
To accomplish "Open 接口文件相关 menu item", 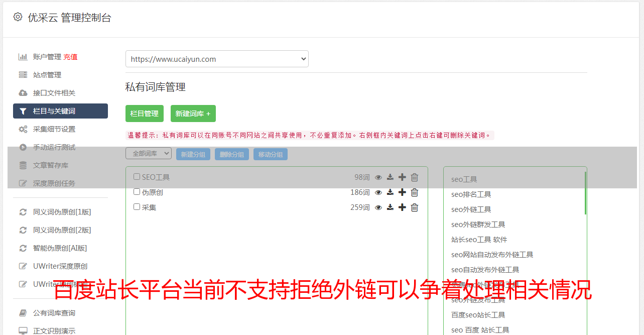I will tap(54, 93).
